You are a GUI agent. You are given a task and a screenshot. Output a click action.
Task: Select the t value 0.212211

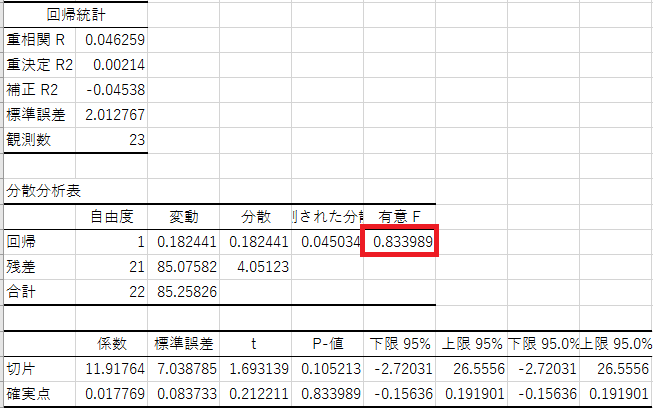click(x=256, y=393)
